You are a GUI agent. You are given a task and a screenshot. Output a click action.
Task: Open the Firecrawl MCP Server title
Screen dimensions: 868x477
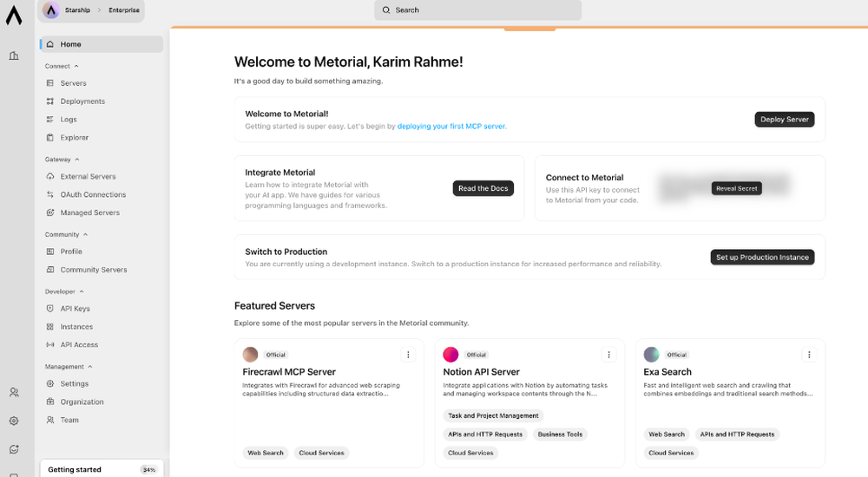pos(289,372)
